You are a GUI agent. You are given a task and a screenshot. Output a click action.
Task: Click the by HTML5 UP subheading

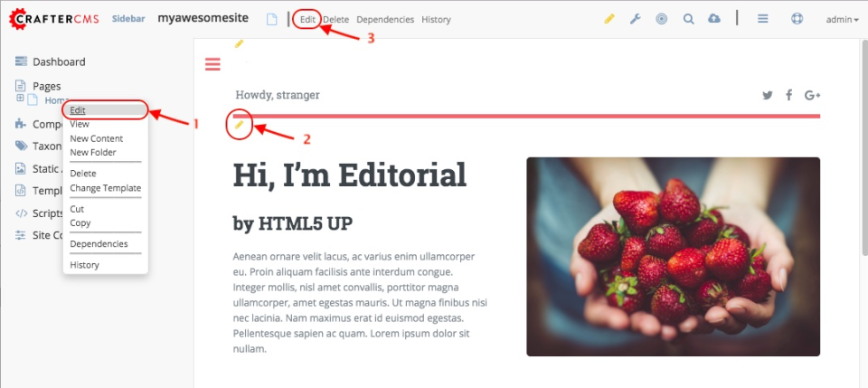(293, 223)
